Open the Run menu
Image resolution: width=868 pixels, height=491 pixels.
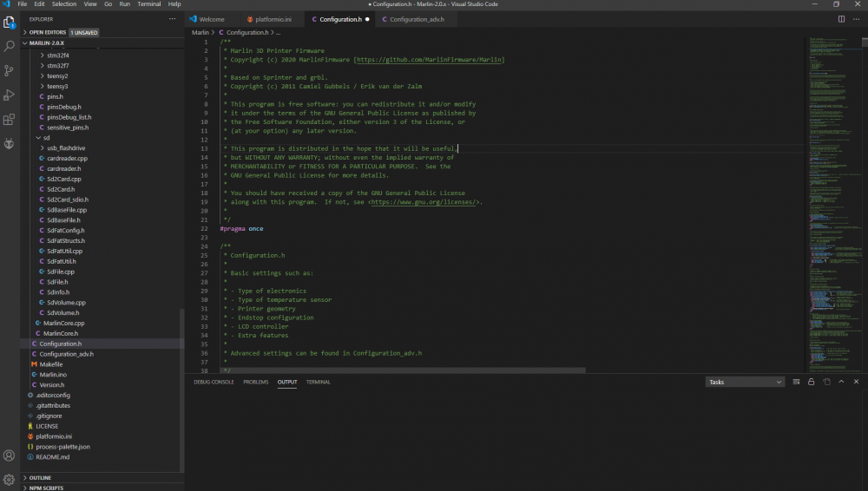click(124, 3)
